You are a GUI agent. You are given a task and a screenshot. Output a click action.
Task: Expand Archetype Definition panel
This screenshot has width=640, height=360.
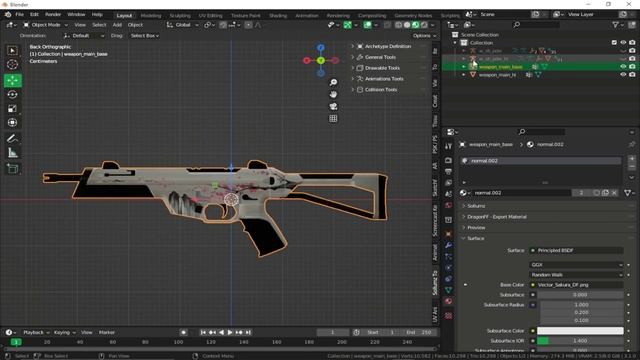point(388,47)
